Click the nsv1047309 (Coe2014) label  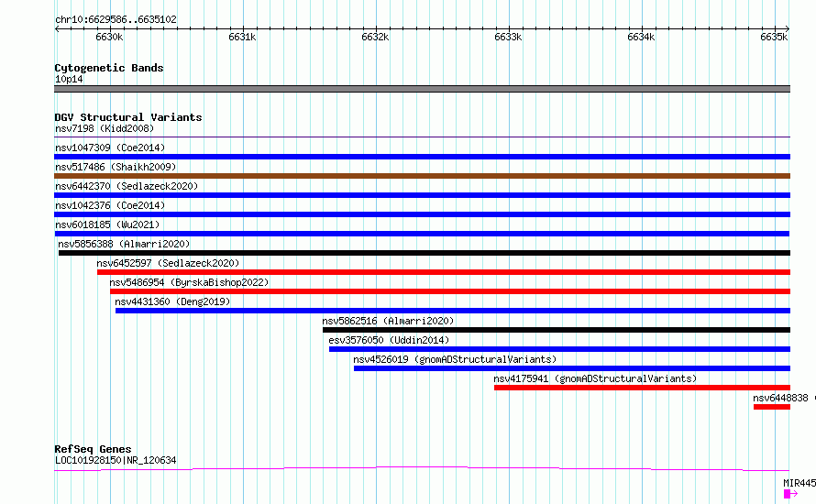click(110, 148)
